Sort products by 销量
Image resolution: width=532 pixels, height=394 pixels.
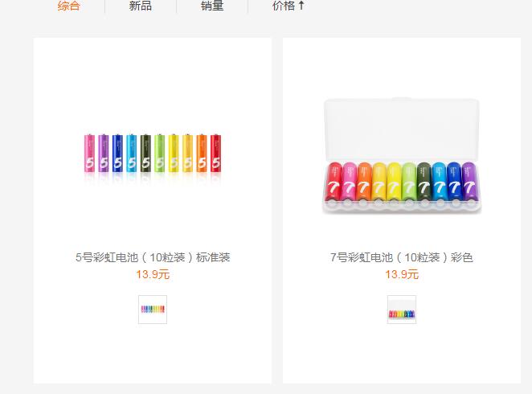pos(212,6)
